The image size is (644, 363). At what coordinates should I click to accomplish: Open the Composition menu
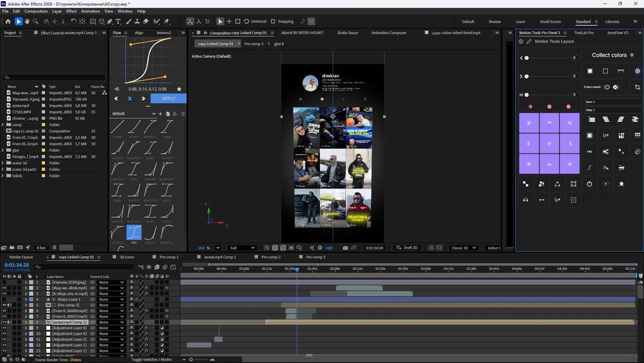[35, 11]
